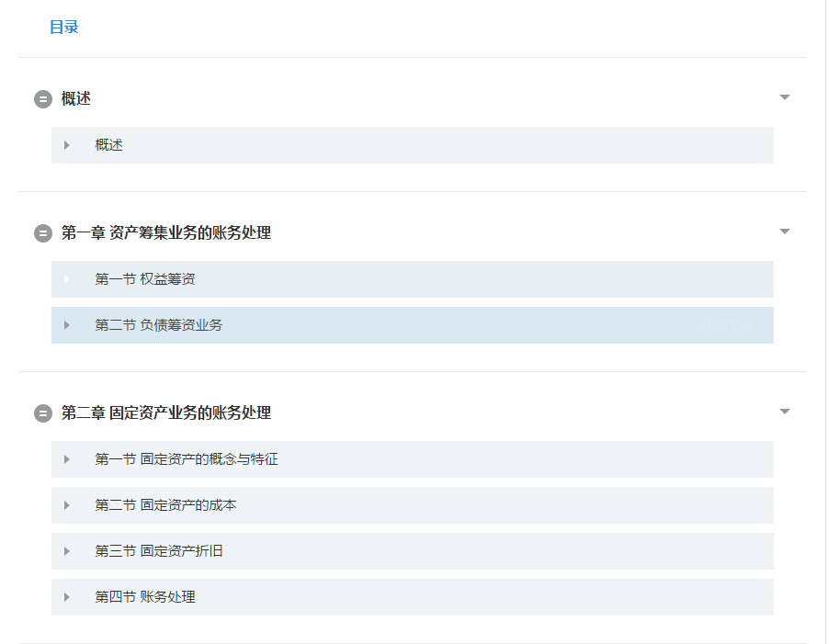Click the 第二章 固定资产业务的账务处理 heading
Screen dimensions: 827x644
(x=166, y=413)
